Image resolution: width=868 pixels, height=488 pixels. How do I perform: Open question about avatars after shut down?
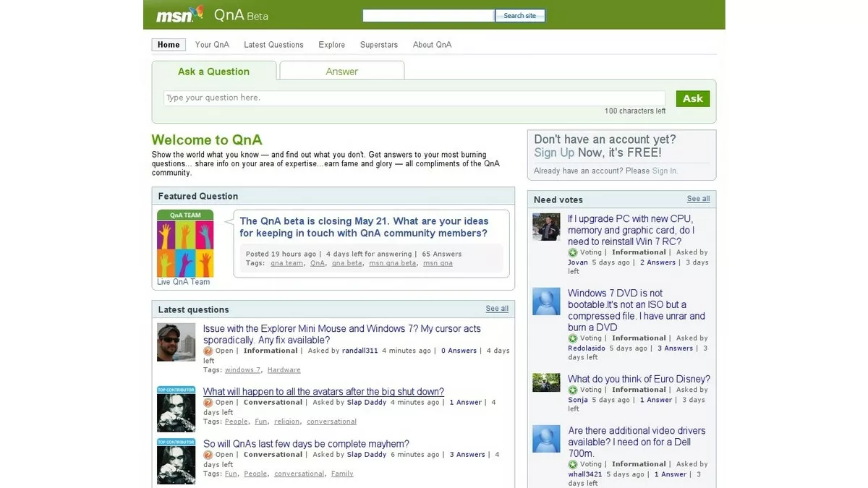click(323, 392)
